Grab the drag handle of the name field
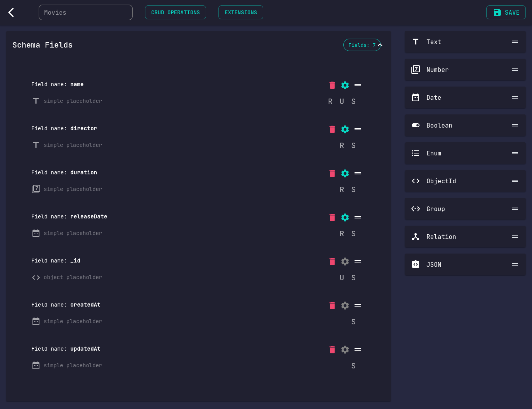 pyautogui.click(x=358, y=85)
